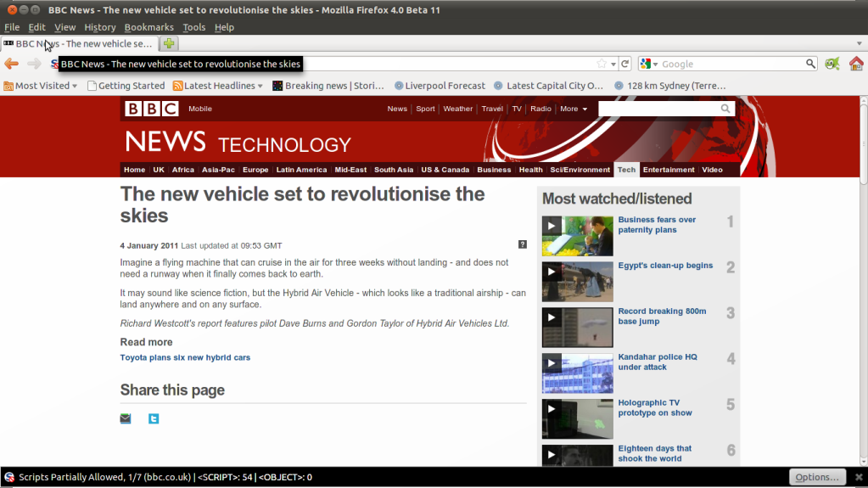Click the BBC site search magnifier icon
The image size is (868, 488).
click(x=725, y=109)
